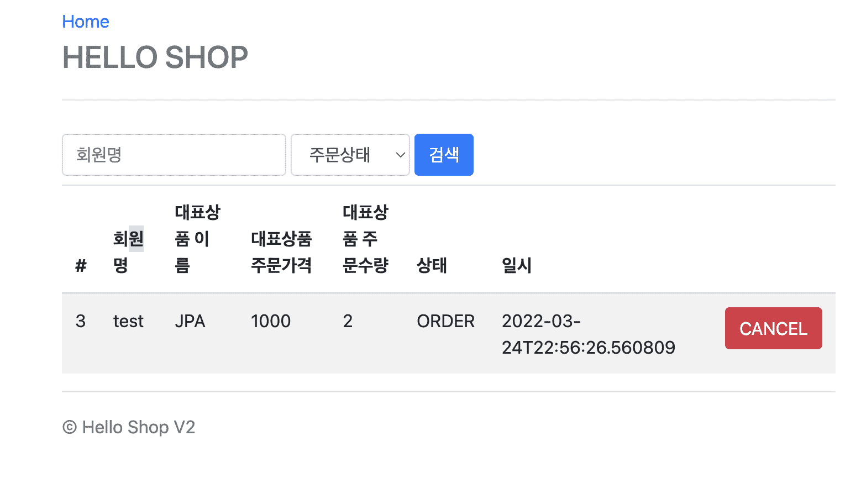
Task: Click the Home link
Action: pos(86,22)
